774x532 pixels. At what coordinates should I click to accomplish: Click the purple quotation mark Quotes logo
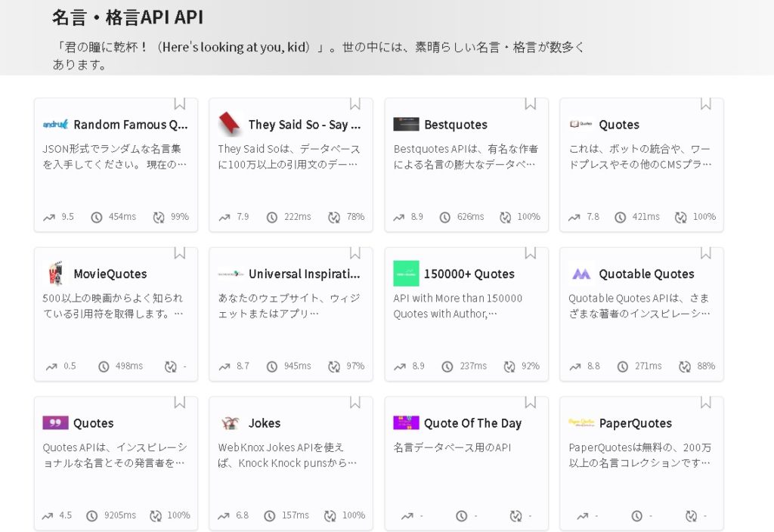click(55, 423)
